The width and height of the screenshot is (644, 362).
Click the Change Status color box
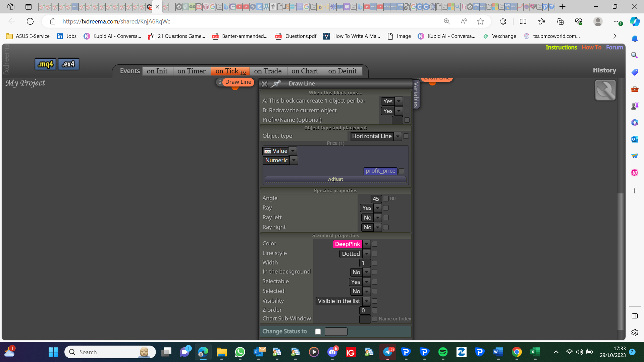click(x=336, y=331)
